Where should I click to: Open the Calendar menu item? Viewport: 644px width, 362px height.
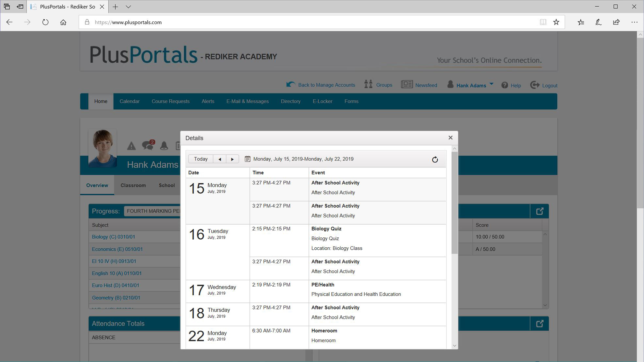pos(129,101)
